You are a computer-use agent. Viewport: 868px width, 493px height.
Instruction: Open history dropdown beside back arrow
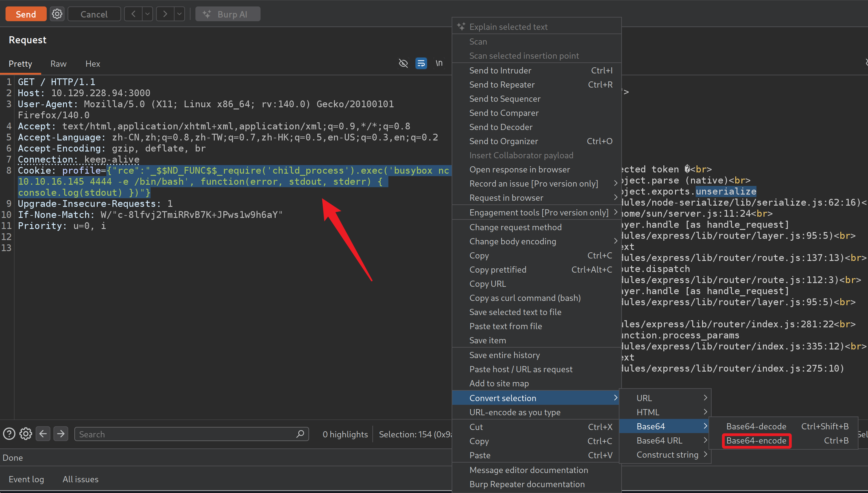147,14
